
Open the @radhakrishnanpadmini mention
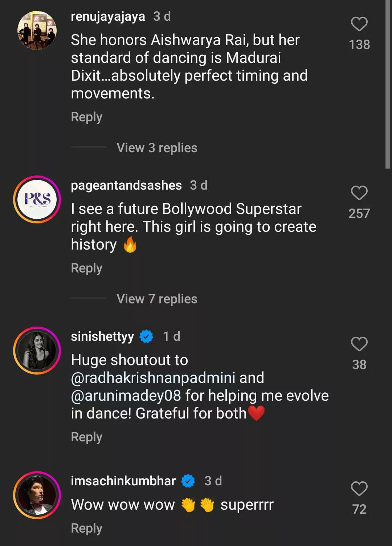pyautogui.click(x=153, y=378)
